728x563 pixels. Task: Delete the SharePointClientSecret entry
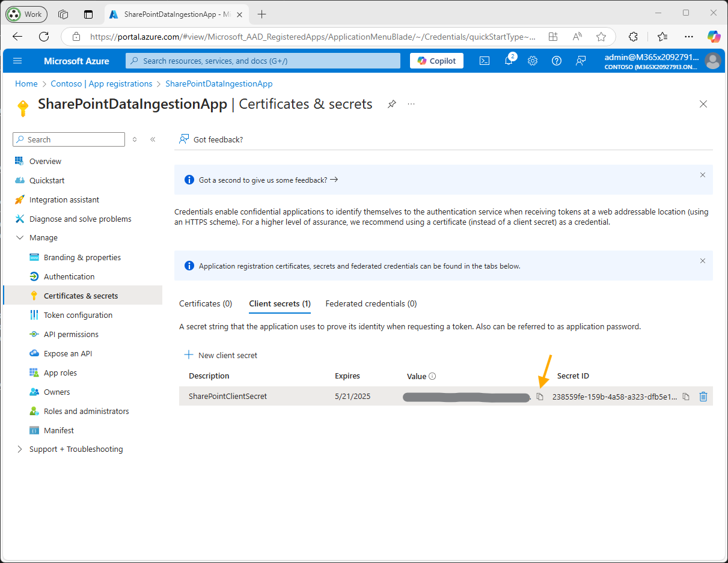(x=703, y=397)
